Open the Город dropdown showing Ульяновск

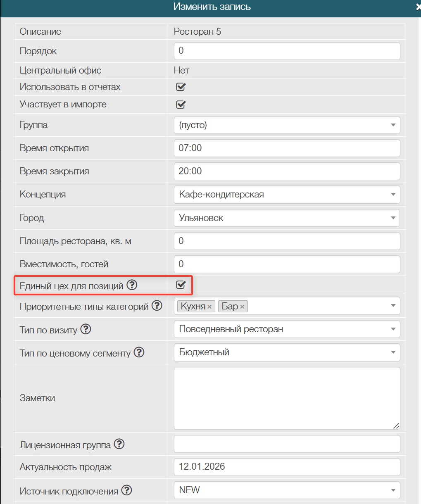287,218
